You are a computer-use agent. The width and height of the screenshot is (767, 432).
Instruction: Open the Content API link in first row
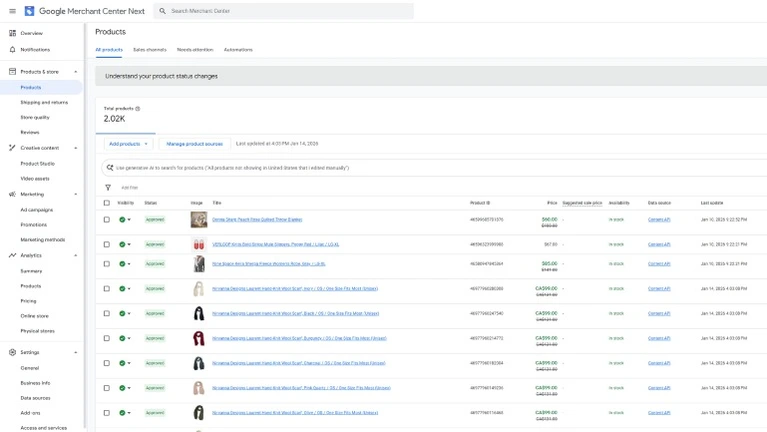(659, 220)
